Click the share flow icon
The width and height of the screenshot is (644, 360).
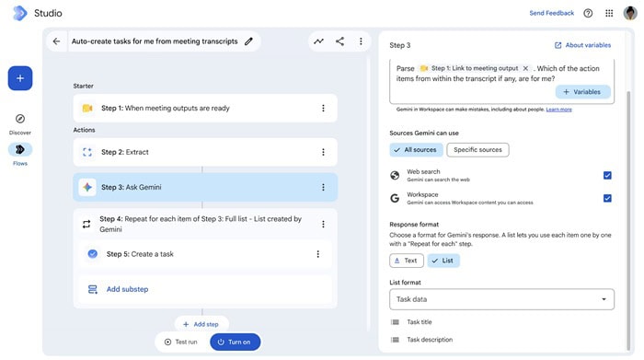tap(339, 41)
